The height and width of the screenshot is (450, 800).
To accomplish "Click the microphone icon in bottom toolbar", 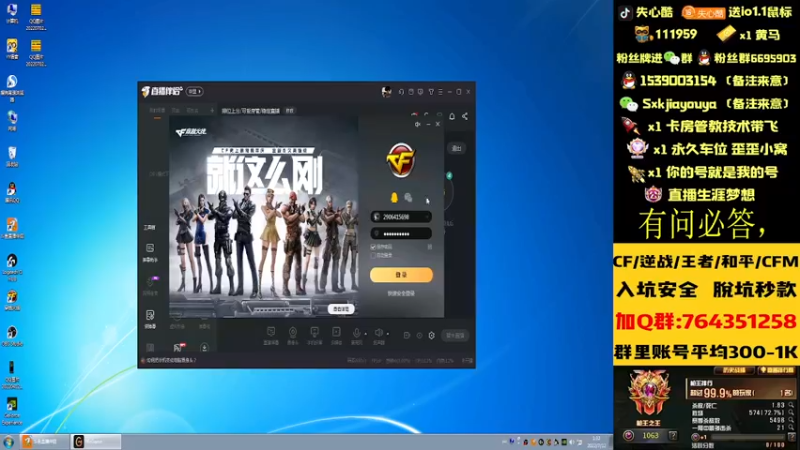I will [x=357, y=333].
